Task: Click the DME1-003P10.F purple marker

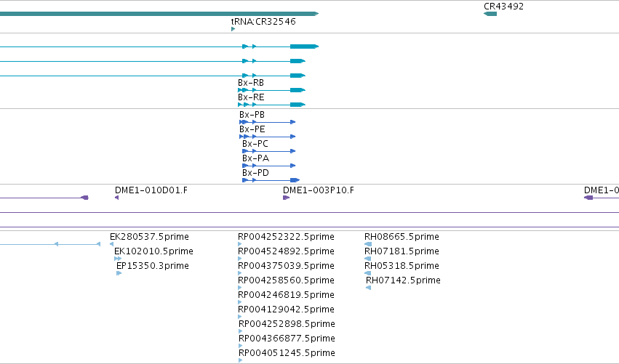Action: [x=286, y=198]
